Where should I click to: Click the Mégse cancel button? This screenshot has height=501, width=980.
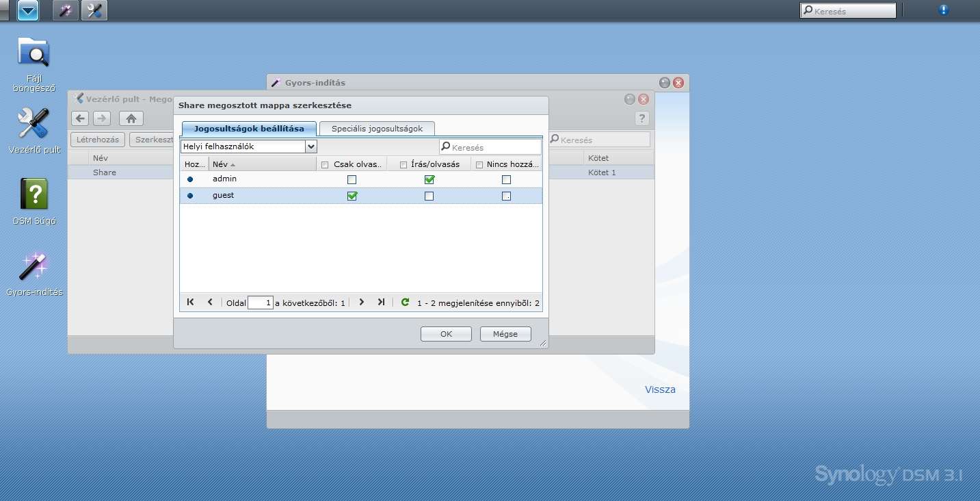click(505, 334)
